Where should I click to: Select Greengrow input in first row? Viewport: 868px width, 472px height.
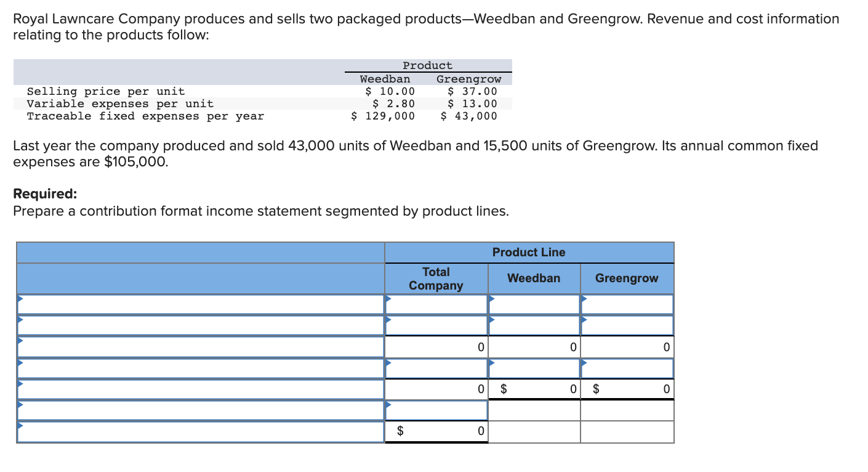627,304
